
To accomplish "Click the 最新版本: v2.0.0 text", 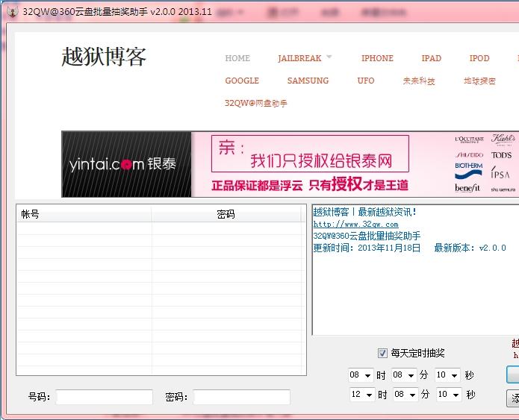I will pos(470,248).
